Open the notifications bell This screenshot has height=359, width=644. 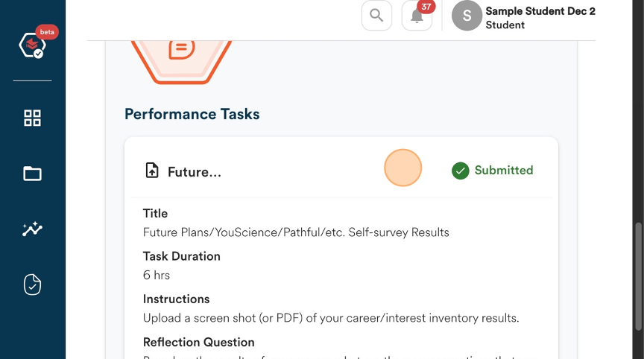[417, 16]
